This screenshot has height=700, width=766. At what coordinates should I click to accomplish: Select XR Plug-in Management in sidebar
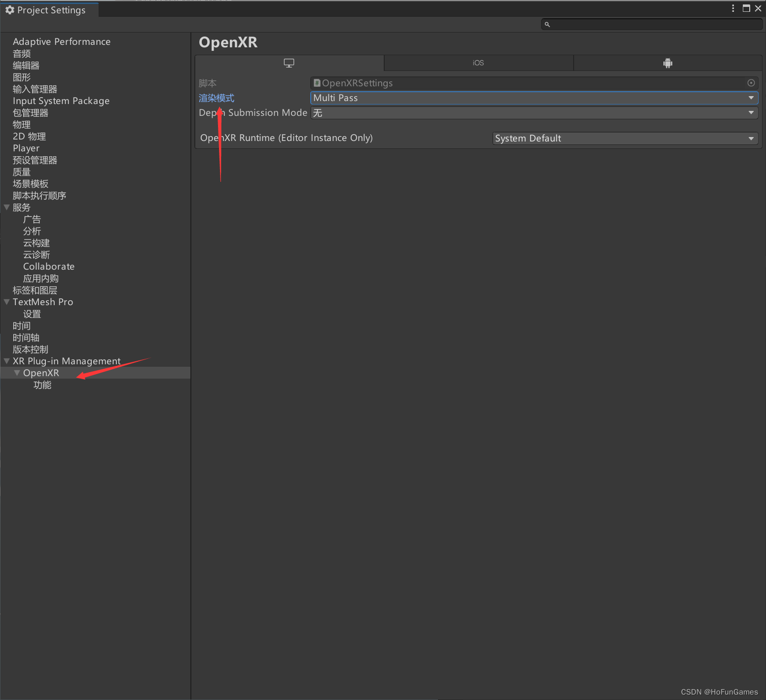click(x=67, y=361)
